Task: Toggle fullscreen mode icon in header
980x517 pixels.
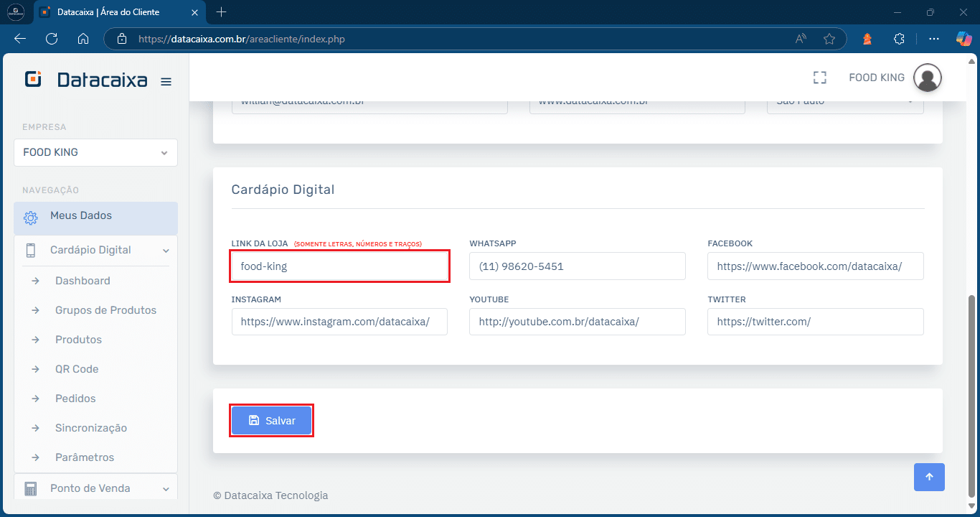Action: coord(819,78)
